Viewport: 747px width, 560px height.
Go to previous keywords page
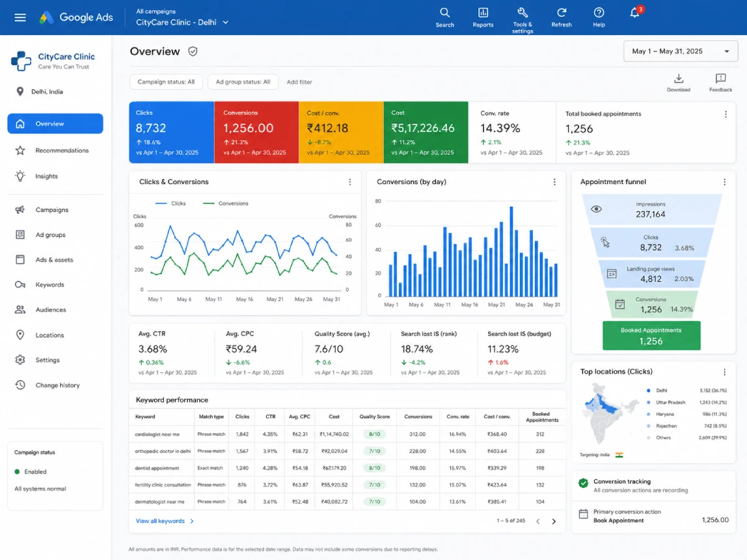point(538,522)
